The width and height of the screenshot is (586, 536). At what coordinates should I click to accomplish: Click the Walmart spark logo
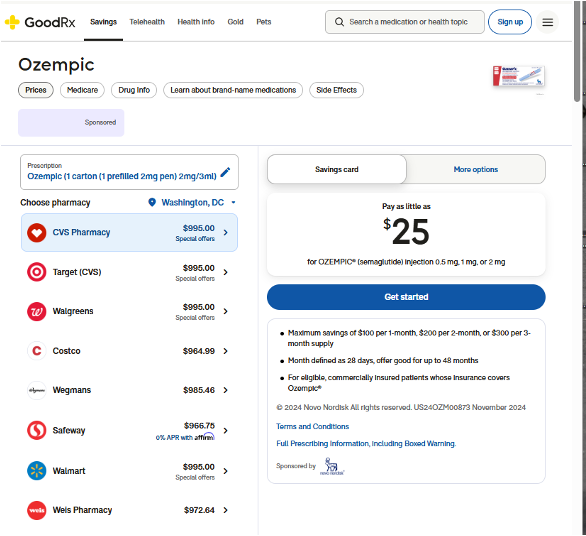tap(37, 471)
